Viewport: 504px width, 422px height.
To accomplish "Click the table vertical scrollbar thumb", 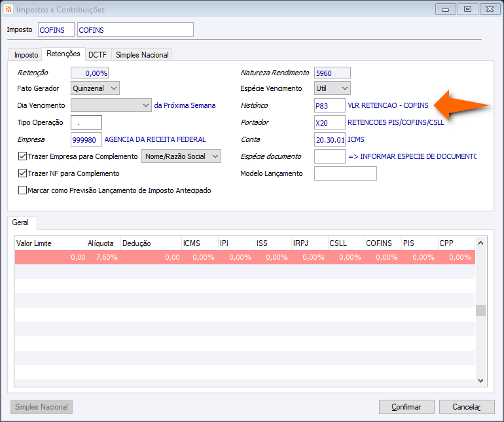I will [x=481, y=311].
